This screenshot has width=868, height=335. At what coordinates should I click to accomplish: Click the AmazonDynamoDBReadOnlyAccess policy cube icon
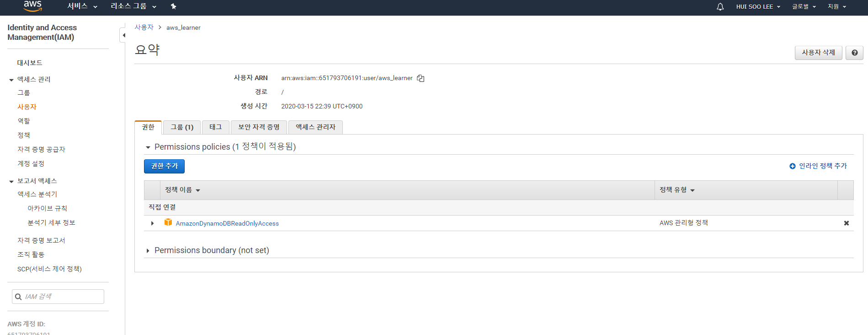pyautogui.click(x=168, y=222)
